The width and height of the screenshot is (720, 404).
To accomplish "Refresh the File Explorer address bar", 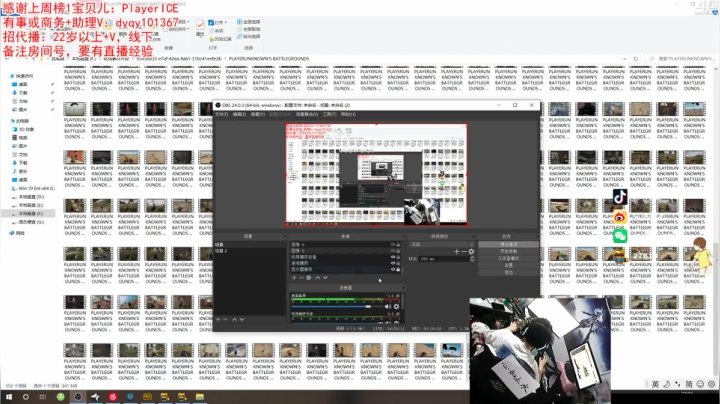I will (x=636, y=59).
